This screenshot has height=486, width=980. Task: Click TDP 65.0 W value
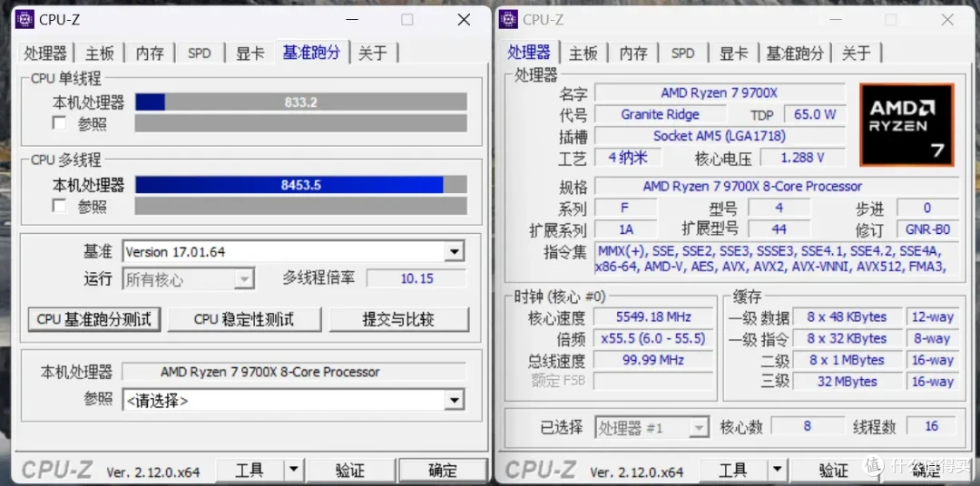pos(814,114)
